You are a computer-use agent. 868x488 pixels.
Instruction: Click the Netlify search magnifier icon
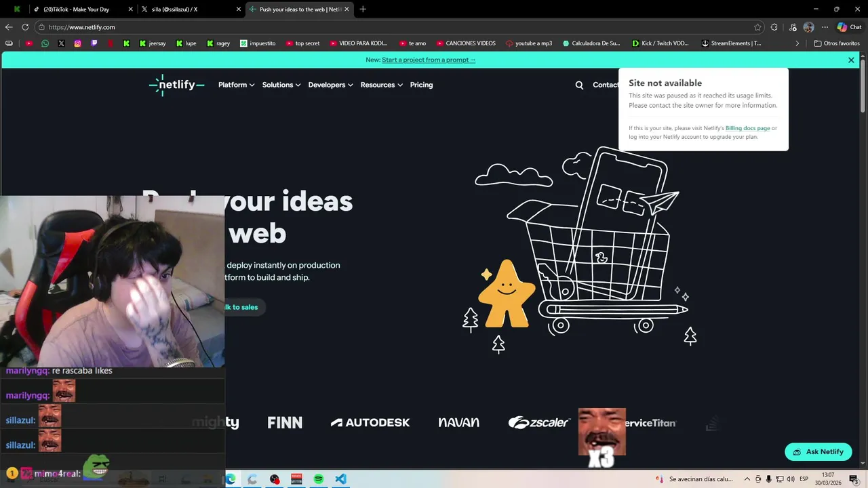[x=579, y=85]
